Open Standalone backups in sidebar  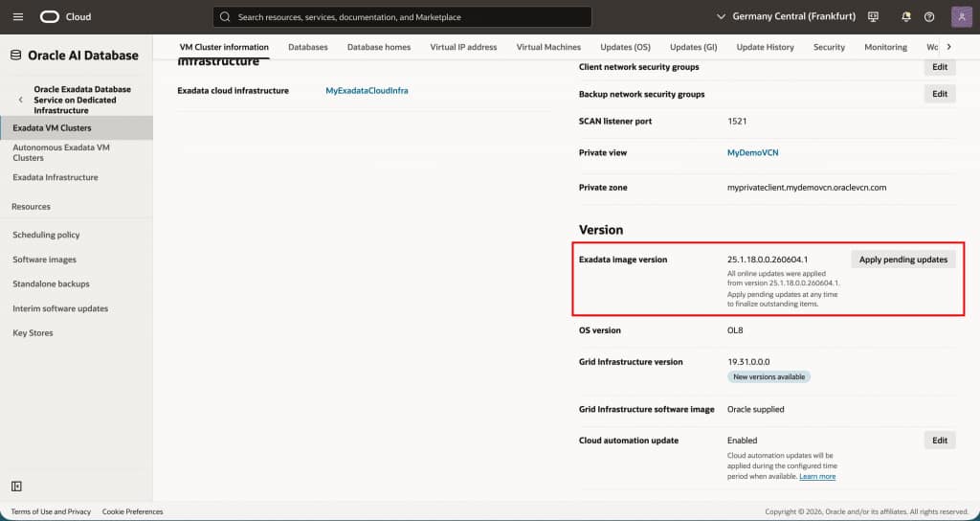(x=51, y=283)
